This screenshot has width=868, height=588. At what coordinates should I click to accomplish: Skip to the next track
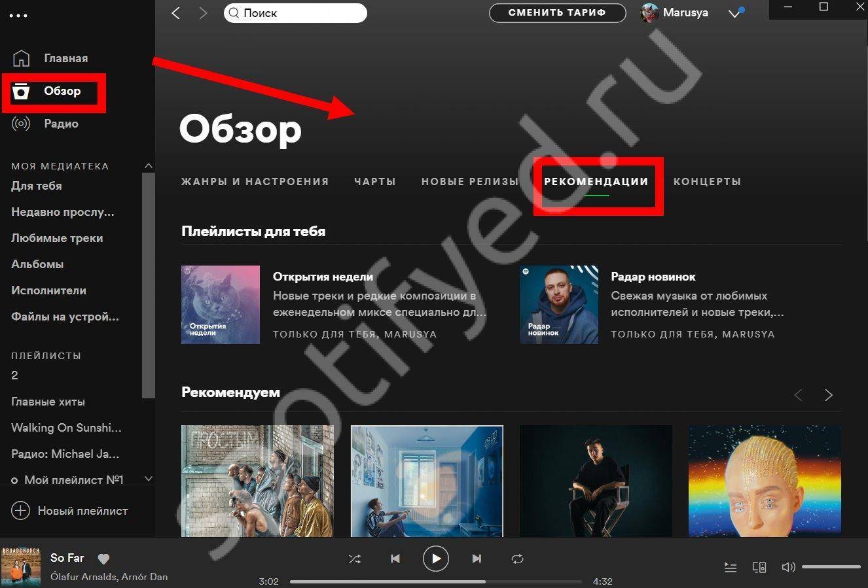(477, 559)
